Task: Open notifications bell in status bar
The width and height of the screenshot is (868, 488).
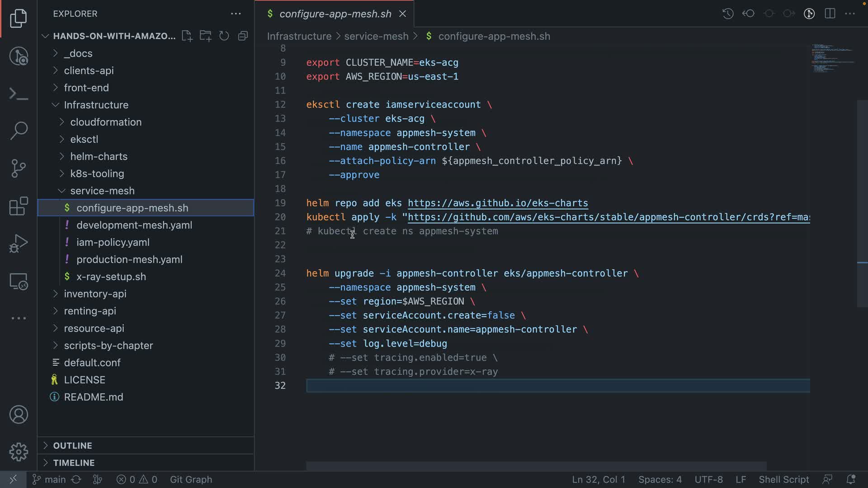Action: [850, 479]
